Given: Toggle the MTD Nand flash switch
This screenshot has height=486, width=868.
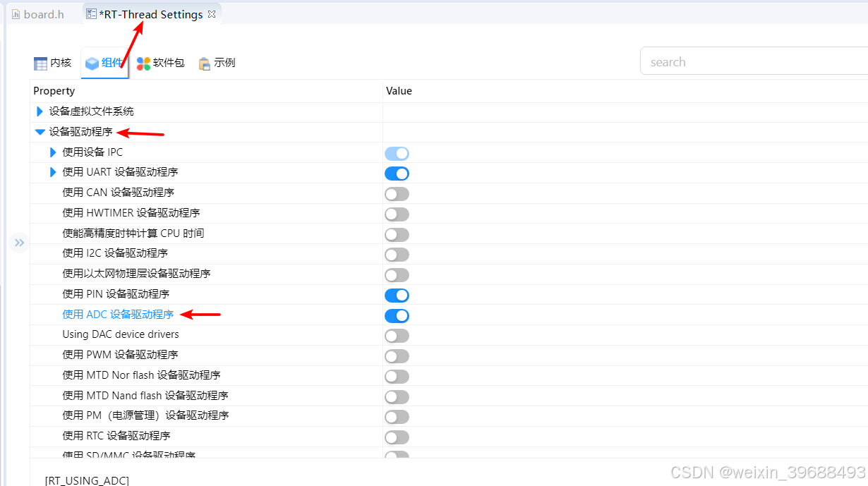Looking at the screenshot, I should coord(397,397).
